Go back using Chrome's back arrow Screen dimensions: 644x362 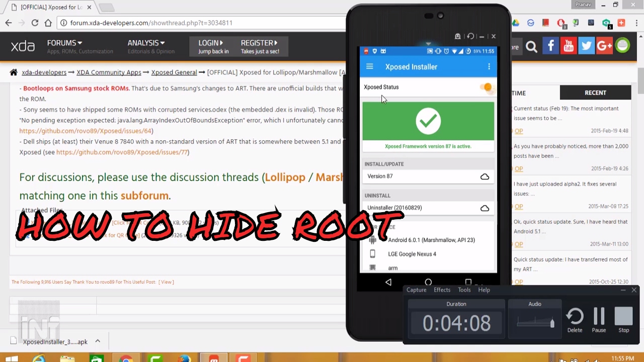[9, 23]
